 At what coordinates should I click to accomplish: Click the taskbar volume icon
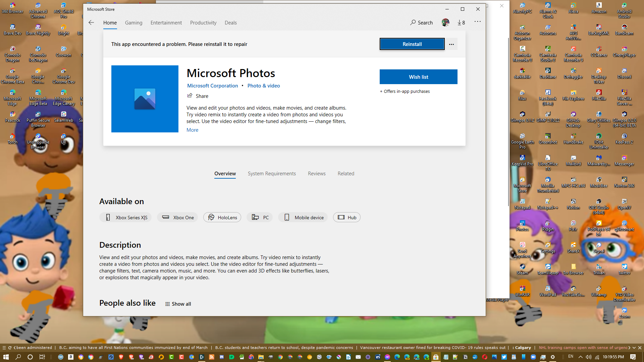click(x=588, y=357)
